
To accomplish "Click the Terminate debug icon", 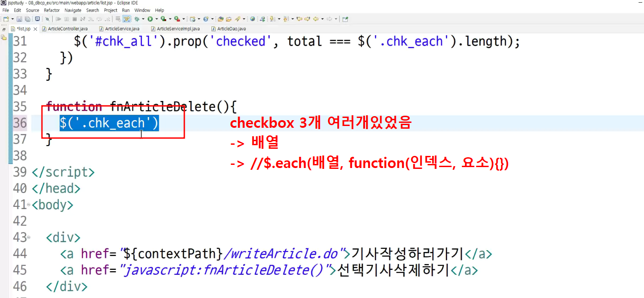I will point(75,19).
